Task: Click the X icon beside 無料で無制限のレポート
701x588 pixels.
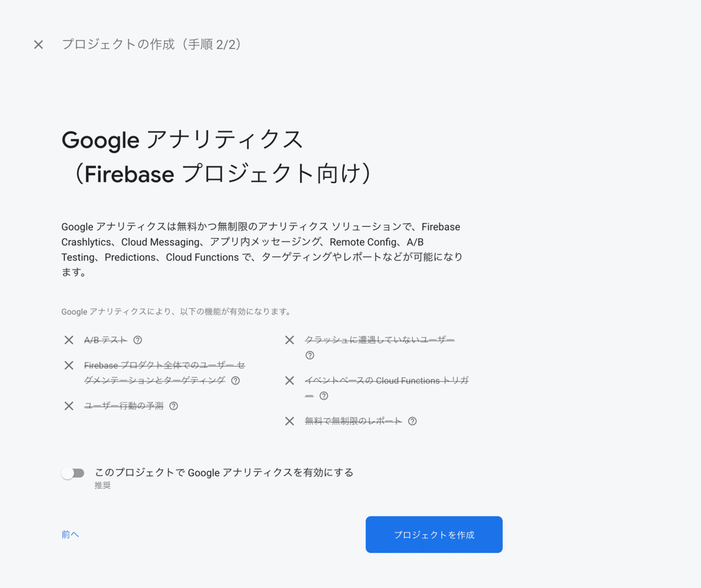Action: (x=289, y=420)
